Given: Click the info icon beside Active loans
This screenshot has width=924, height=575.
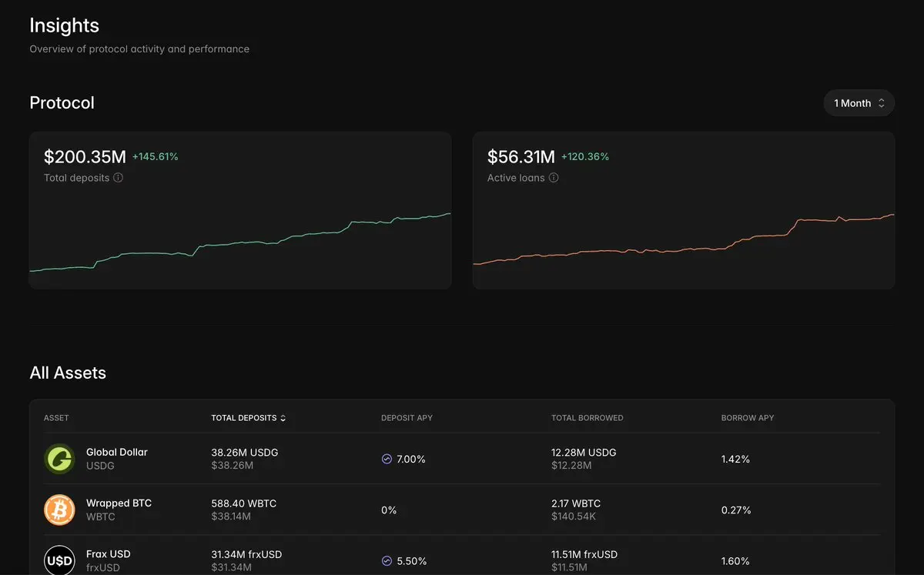Looking at the screenshot, I should [554, 178].
